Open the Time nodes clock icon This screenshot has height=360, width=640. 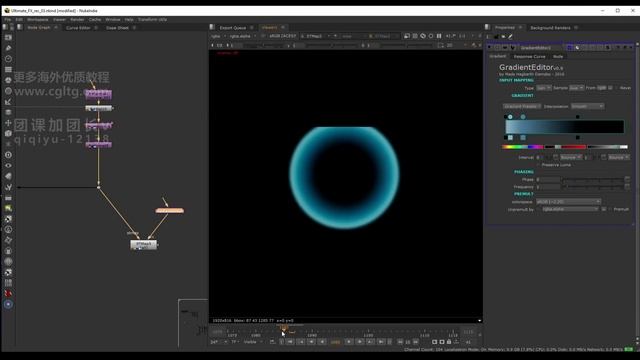pyautogui.click(x=8, y=59)
